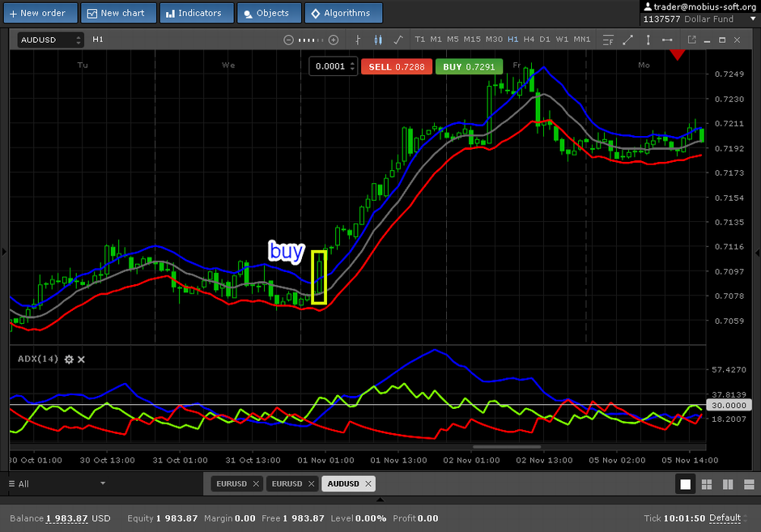The height and width of the screenshot is (532, 761).
Task: Set timeframe to M30
Action: click(x=494, y=40)
